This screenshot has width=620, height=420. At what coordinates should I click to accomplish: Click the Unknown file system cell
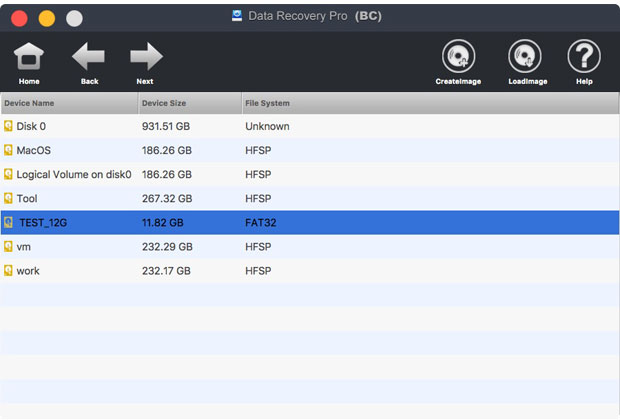pyautogui.click(x=267, y=126)
